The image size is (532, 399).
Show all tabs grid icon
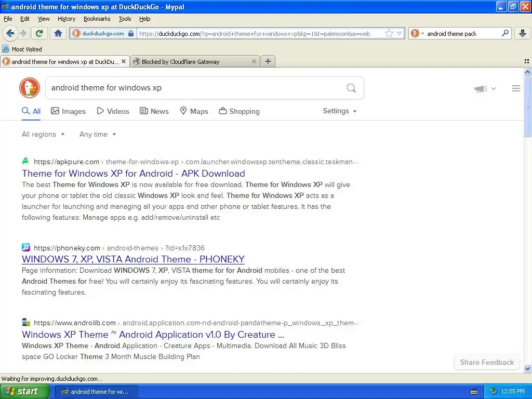point(527,61)
